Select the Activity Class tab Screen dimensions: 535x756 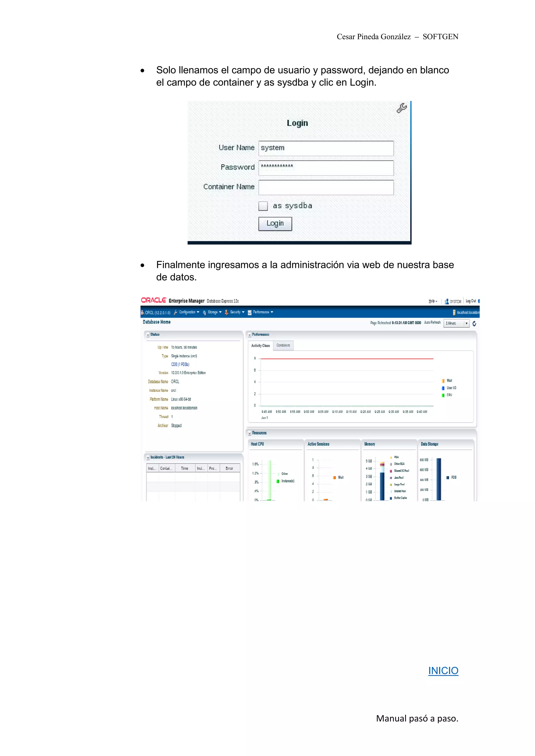click(x=260, y=345)
